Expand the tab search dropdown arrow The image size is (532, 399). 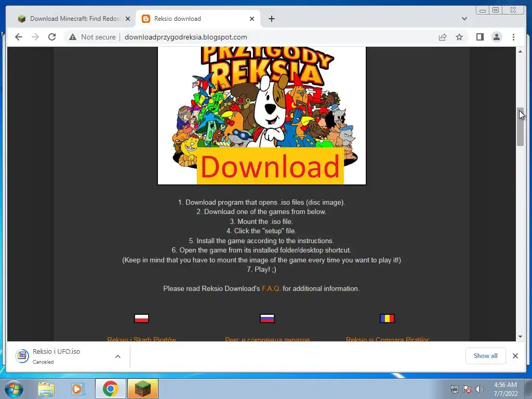pos(464,19)
